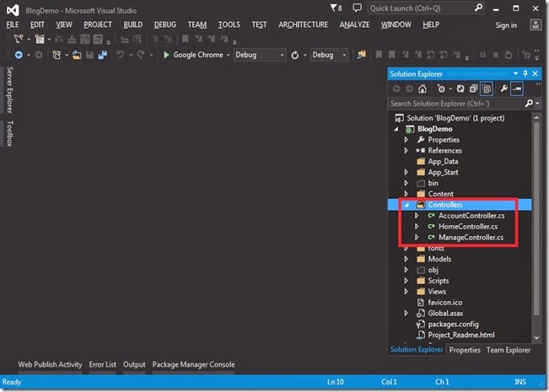Select ManageController.cs in Solution Explorer
Image resolution: width=549 pixels, height=392 pixels.
coord(471,237)
